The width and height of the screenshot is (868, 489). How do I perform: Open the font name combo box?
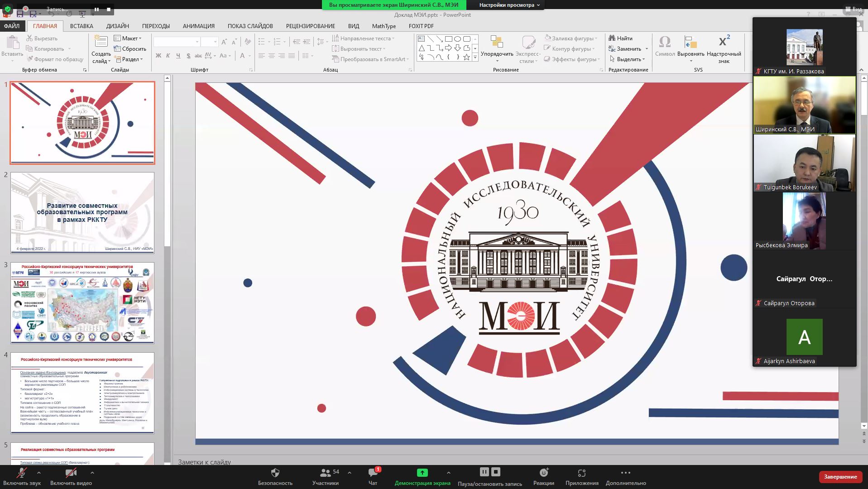click(x=177, y=42)
